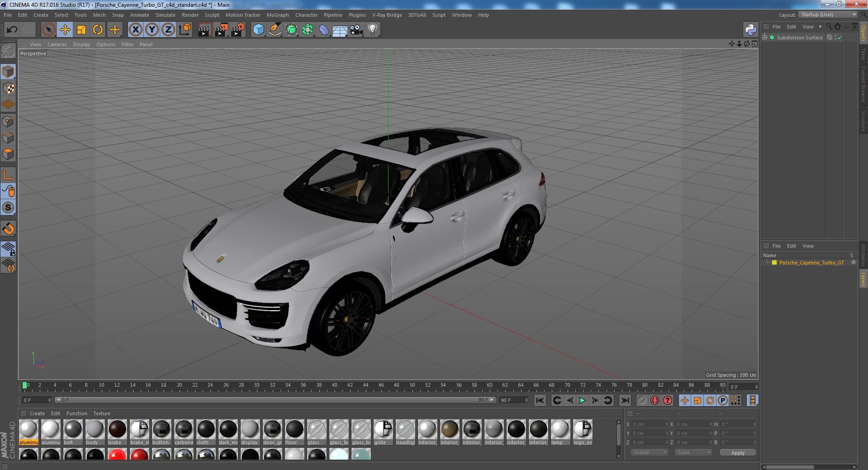
Task: Click the orange magnet tool icon in the left sidebar
Action: click(x=8, y=229)
